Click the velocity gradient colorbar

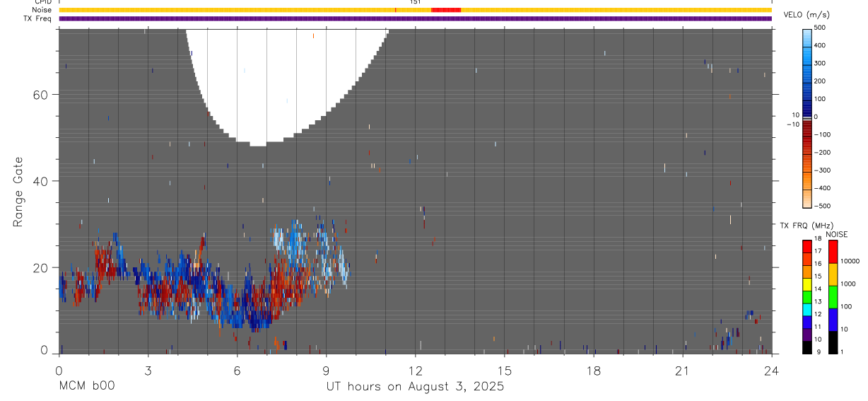coord(808,117)
